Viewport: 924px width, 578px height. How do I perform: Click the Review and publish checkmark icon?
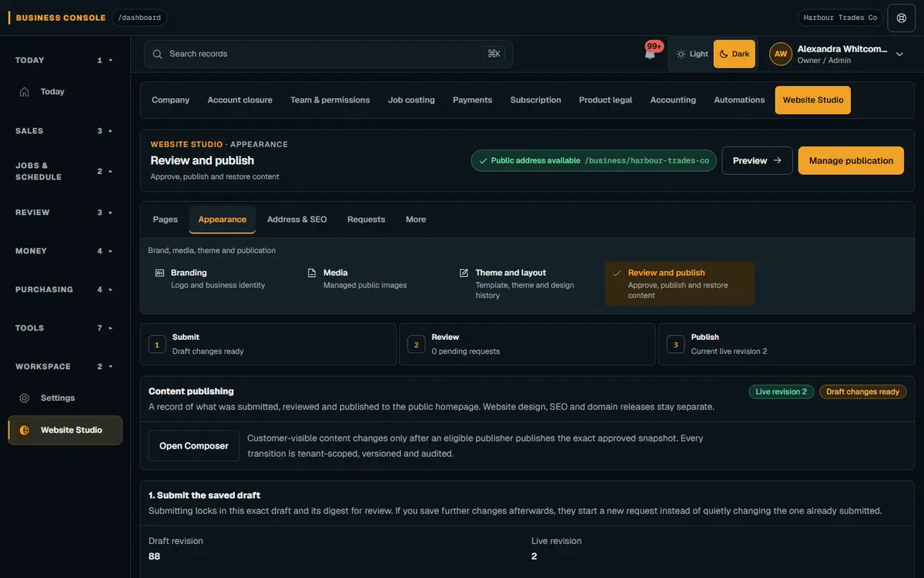(617, 273)
